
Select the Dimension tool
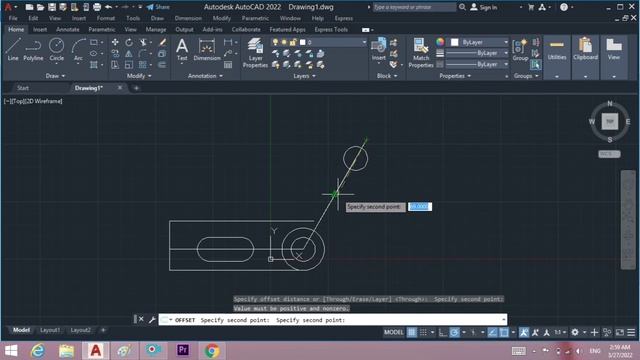pyautogui.click(x=207, y=49)
